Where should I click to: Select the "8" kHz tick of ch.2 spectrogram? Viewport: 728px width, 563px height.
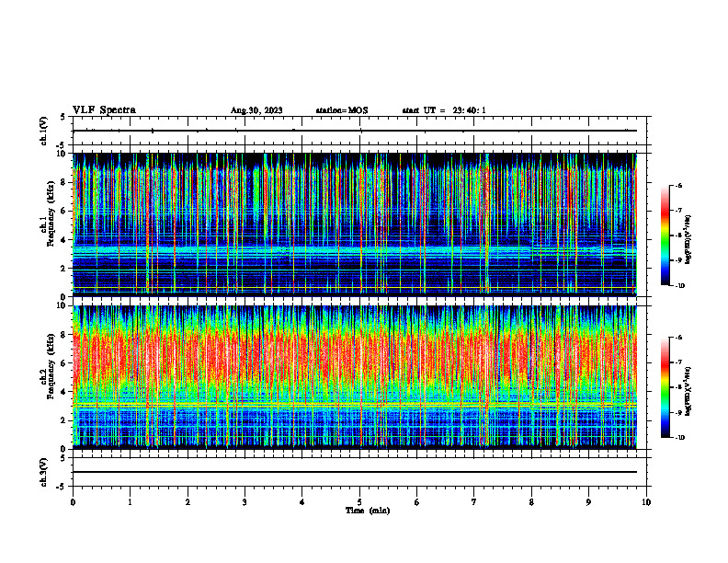coord(64,335)
